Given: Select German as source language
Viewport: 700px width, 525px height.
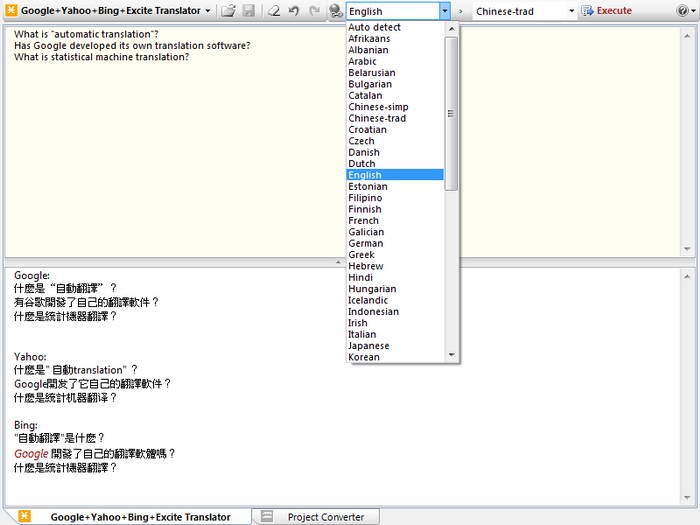Looking at the screenshot, I should (395, 243).
